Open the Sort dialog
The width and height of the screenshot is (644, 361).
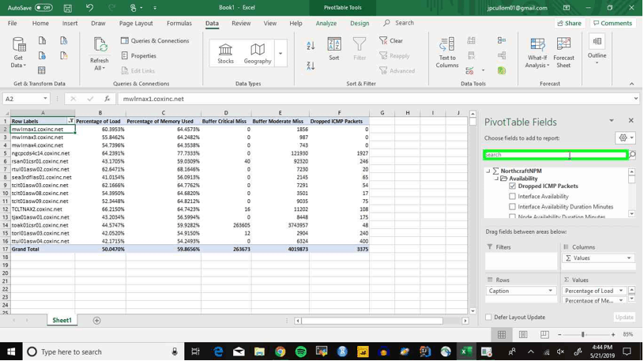coord(334,49)
